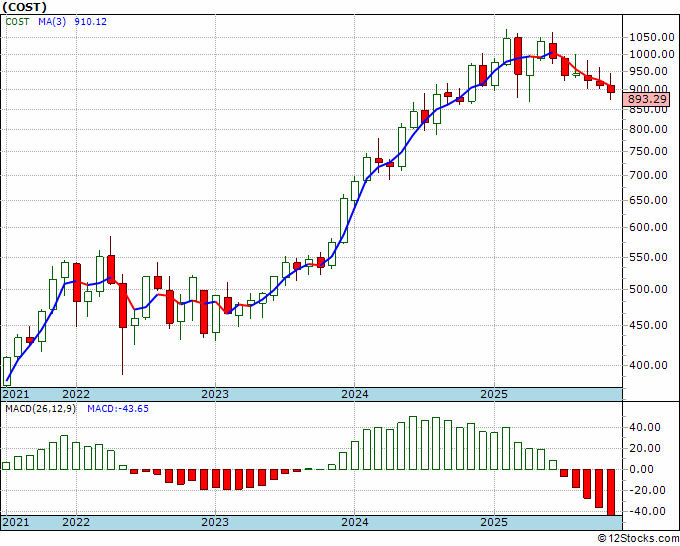Viewport: 680px width, 546px height.
Task: Click the 1050.00 price axis label
Action: tap(649, 37)
